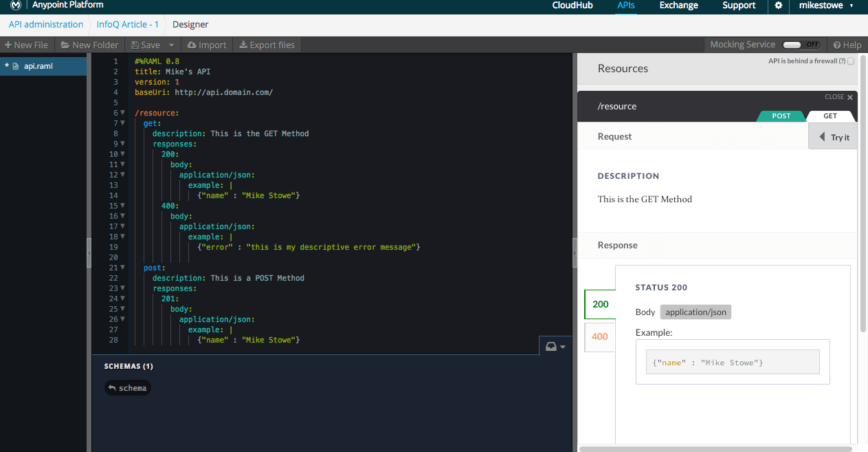Screen dimensions: 868x452
Task: Select the APIs navigation item
Action: [626, 6]
